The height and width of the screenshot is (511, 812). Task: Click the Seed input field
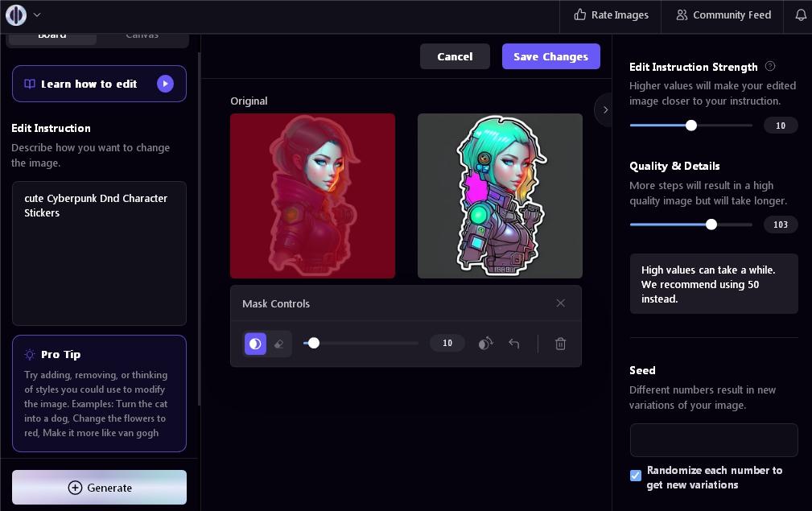pyautogui.click(x=714, y=440)
